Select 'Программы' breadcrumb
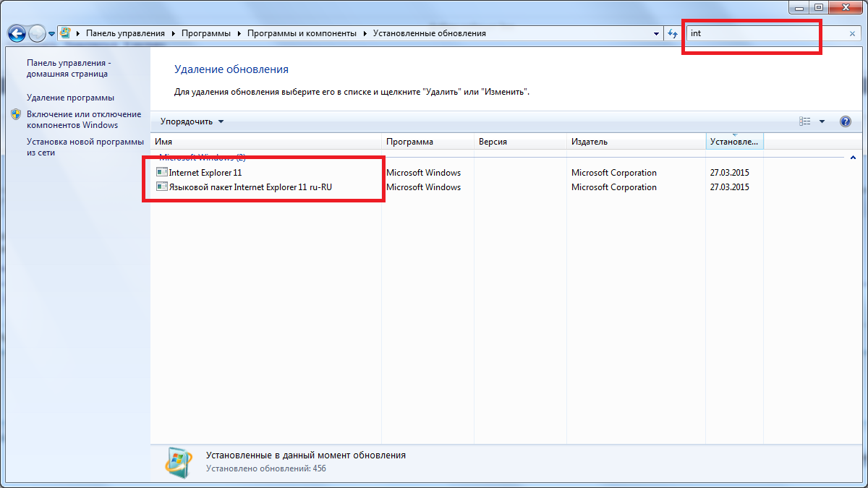 [206, 33]
